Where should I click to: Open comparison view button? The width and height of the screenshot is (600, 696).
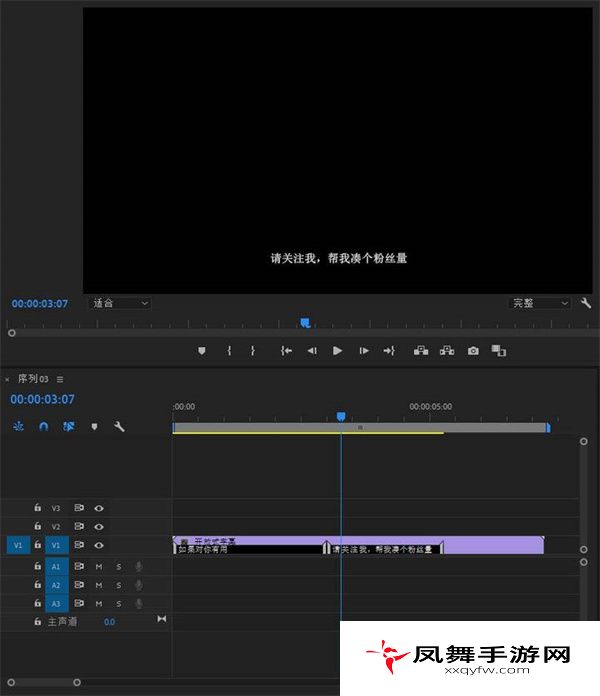pos(498,351)
